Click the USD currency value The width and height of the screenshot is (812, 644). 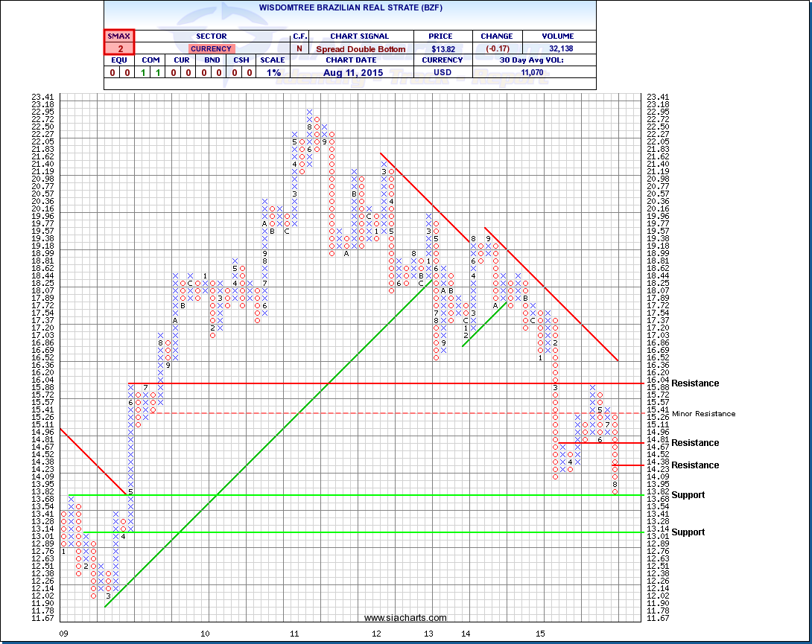[x=444, y=73]
